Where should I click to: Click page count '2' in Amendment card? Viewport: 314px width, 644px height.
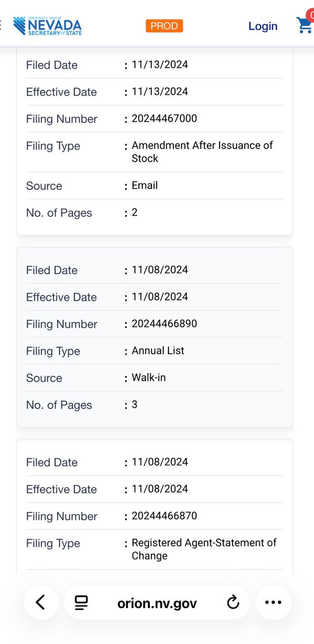click(135, 213)
